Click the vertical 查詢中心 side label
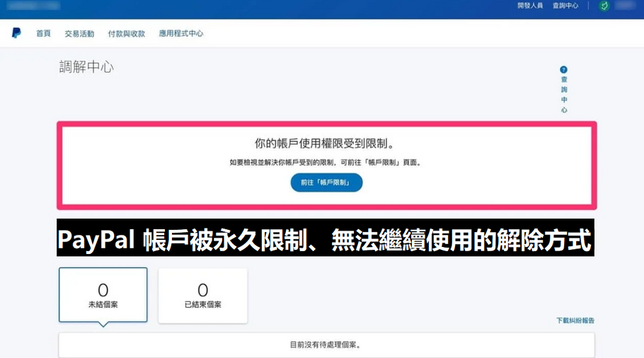 pos(563,95)
